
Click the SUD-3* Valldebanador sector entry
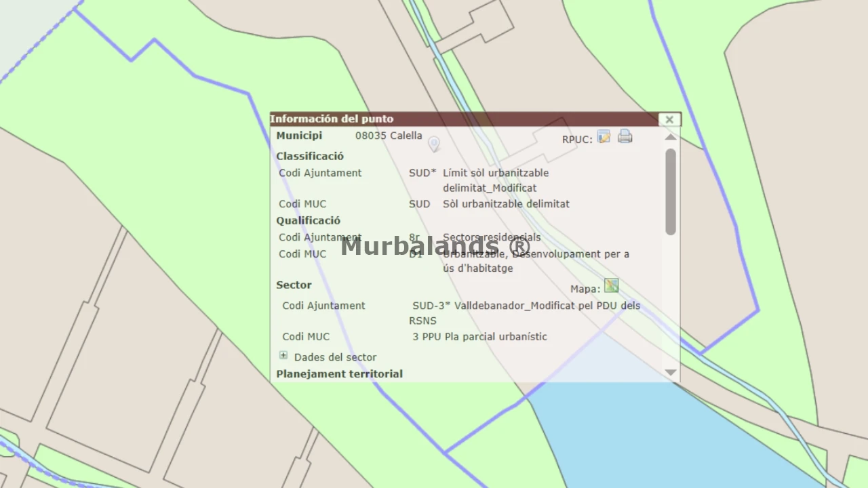click(x=526, y=306)
